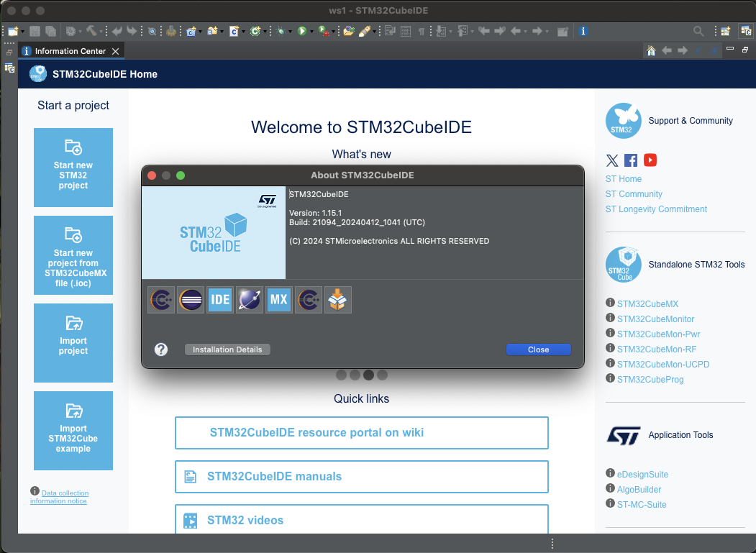This screenshot has width=756, height=553.
Task: Click the X social media icon
Action: click(612, 160)
